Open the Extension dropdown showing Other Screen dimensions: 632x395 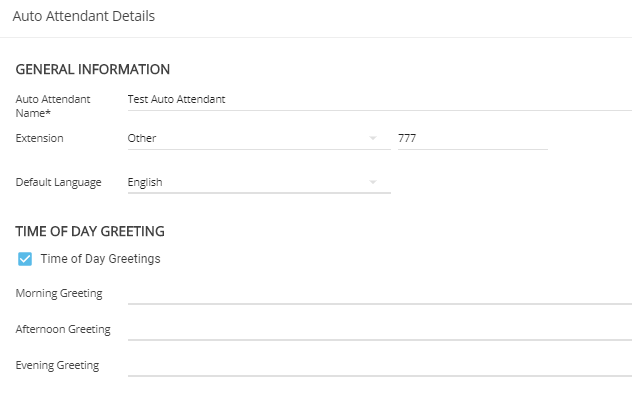point(259,138)
